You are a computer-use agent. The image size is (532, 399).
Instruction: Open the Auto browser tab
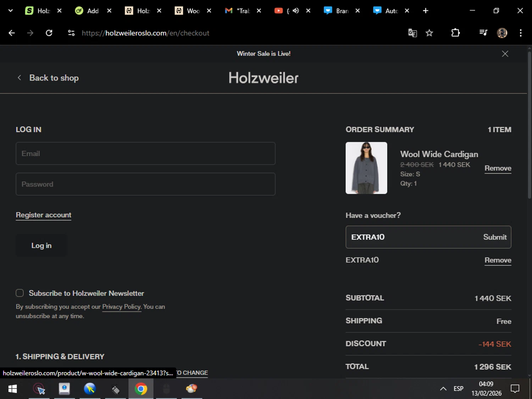click(386, 11)
